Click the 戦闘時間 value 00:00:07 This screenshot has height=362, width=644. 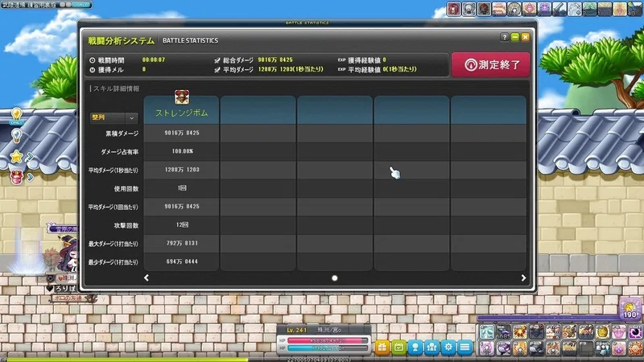pos(154,60)
